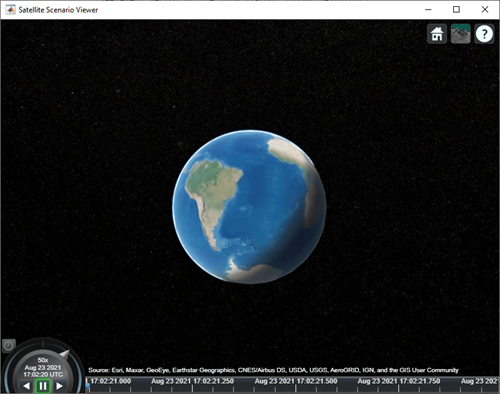Click the date and time readout in clock widget
The height and width of the screenshot is (394, 500).
(43, 371)
